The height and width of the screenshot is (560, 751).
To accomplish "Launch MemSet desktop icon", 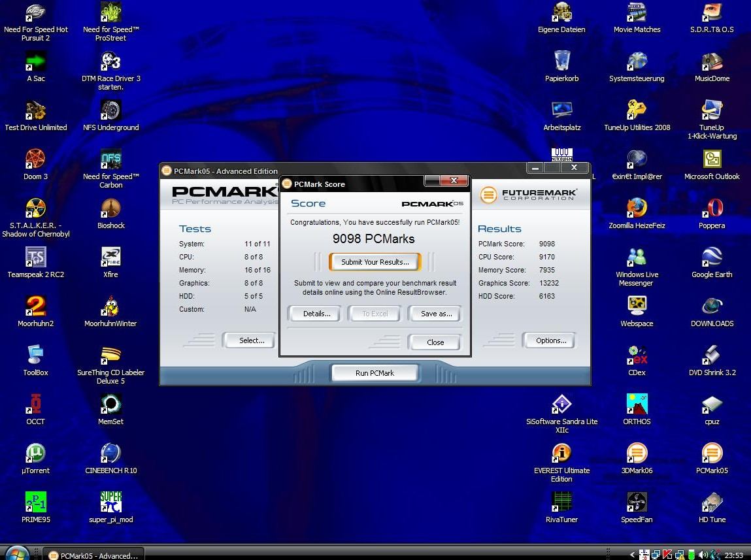I will pos(110,404).
